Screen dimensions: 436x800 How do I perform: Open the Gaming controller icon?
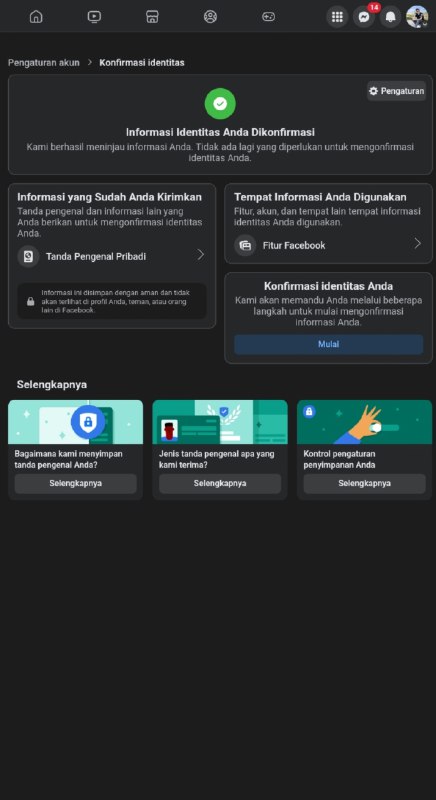[268, 16]
